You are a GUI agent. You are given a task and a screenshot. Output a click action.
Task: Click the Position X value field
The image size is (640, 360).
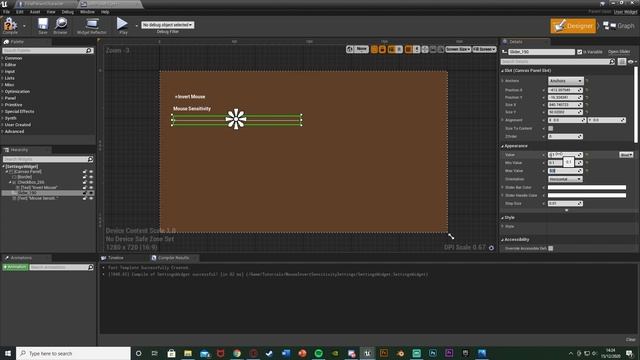(x=565, y=90)
